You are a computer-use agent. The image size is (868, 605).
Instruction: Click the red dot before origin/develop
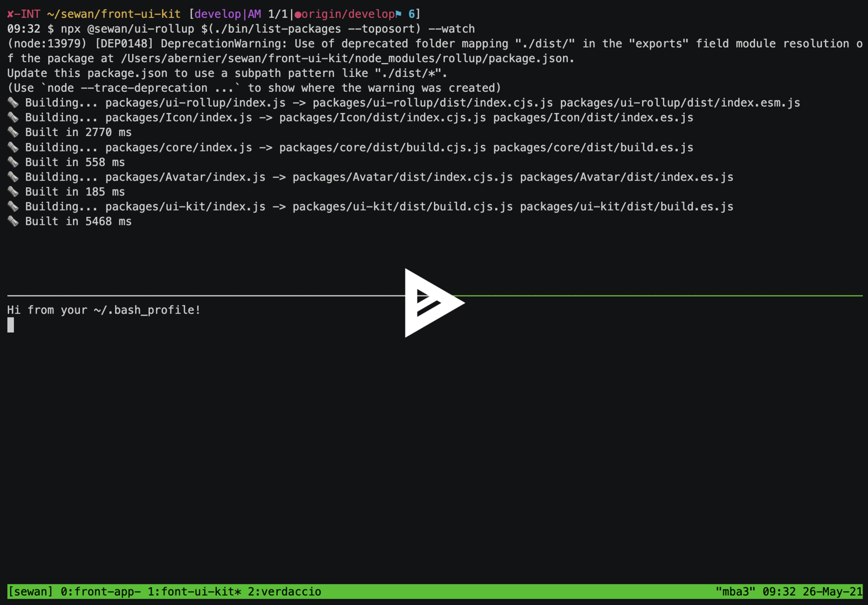click(x=297, y=15)
